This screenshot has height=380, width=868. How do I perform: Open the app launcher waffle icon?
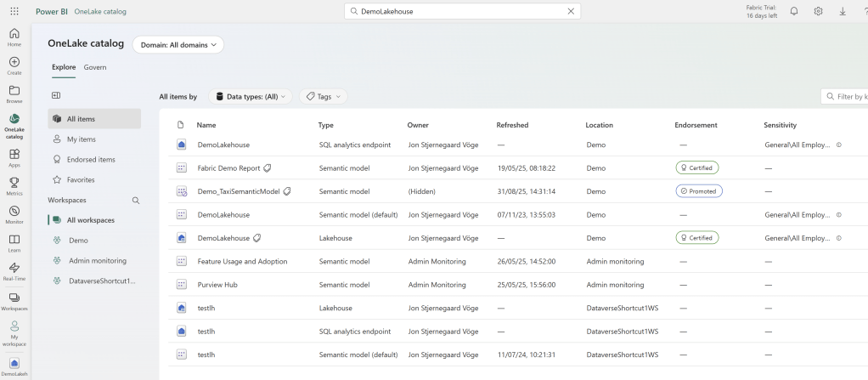(14, 12)
